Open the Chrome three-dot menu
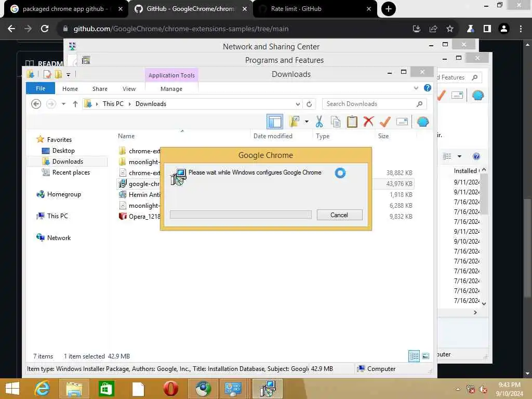 [521, 29]
